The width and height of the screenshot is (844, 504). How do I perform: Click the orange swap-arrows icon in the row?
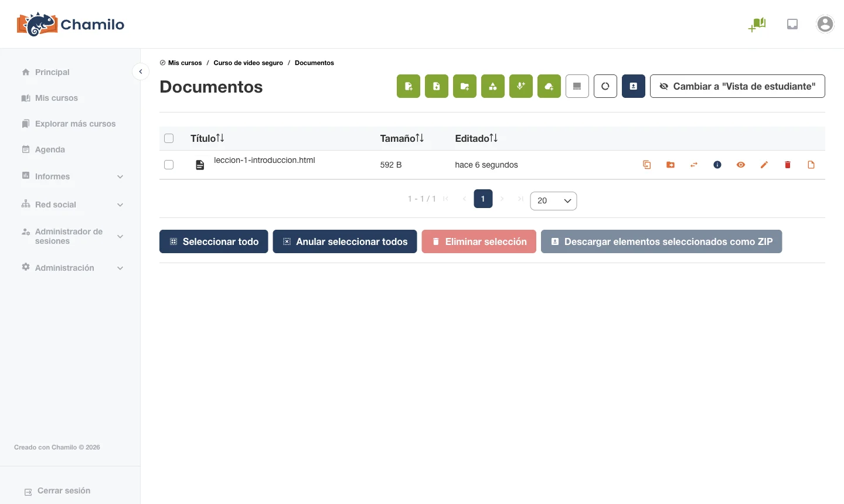click(x=694, y=165)
